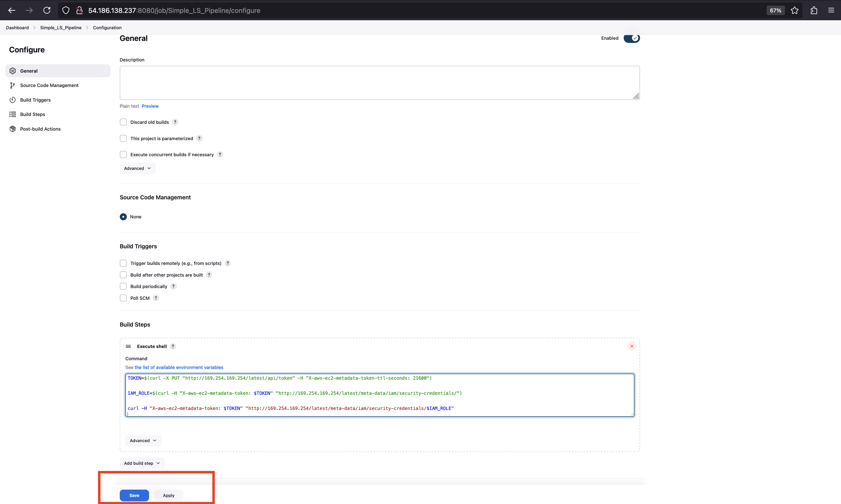Remove Execute shell step with red X

[x=632, y=346]
